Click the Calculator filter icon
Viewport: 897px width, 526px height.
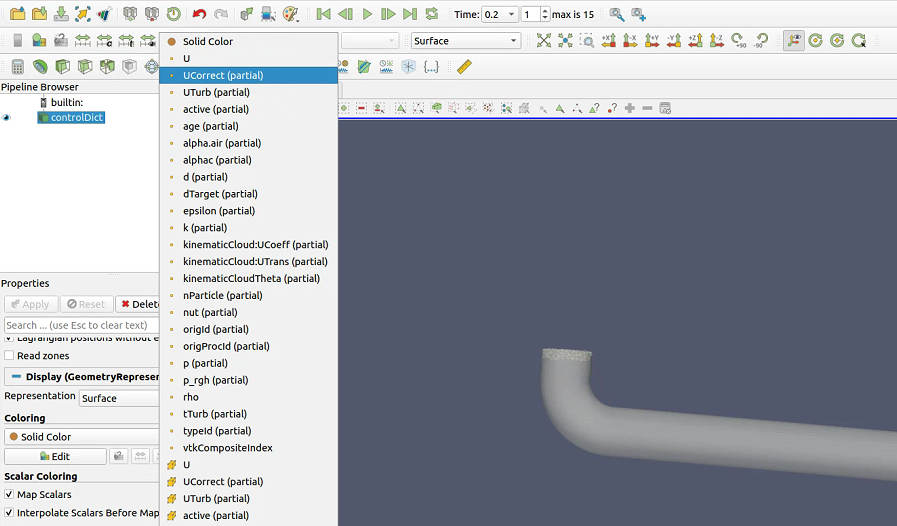pyautogui.click(x=18, y=67)
